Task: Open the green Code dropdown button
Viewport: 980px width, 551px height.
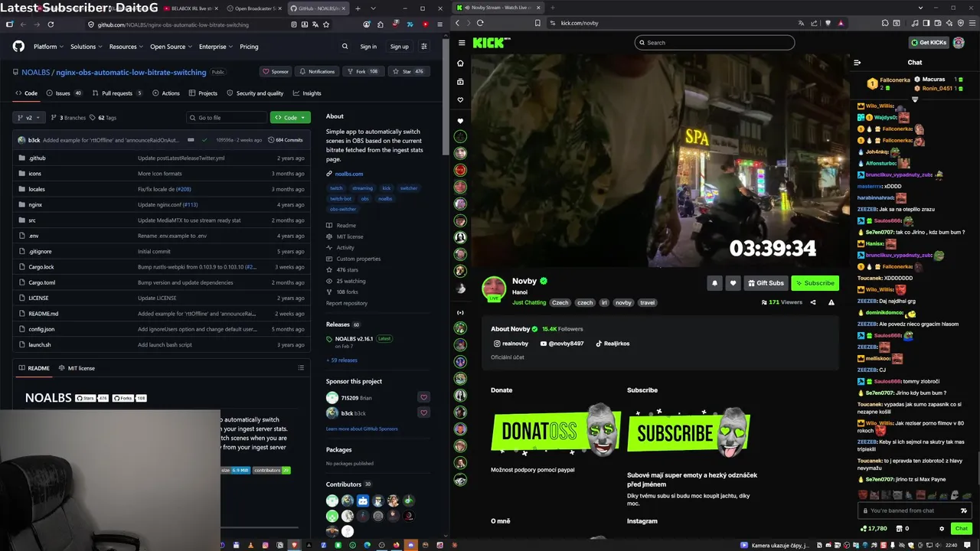Action: (x=290, y=117)
